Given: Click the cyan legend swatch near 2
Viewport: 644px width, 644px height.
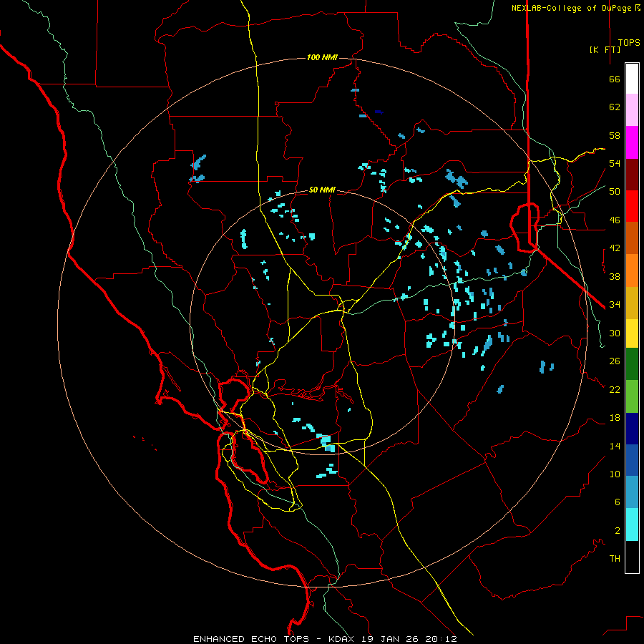Looking at the screenshot, I should click(632, 525).
